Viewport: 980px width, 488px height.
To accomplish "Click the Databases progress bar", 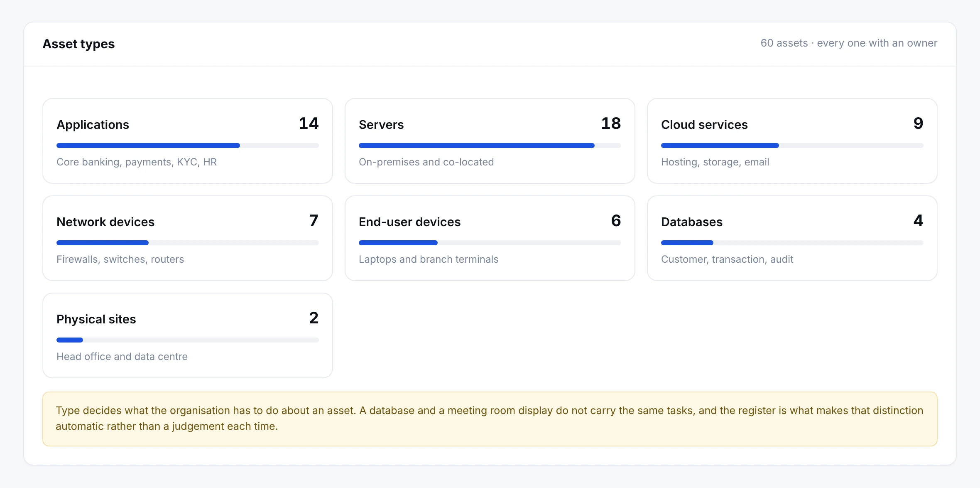I will pos(792,243).
